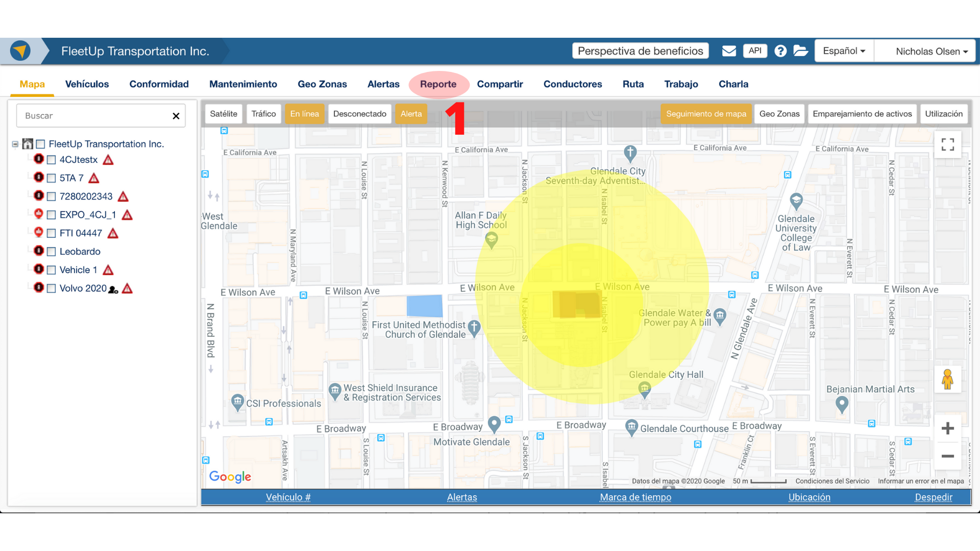The image size is (980, 551).
Task: Open the Nicholas Olsen user menu
Action: pos(925,51)
